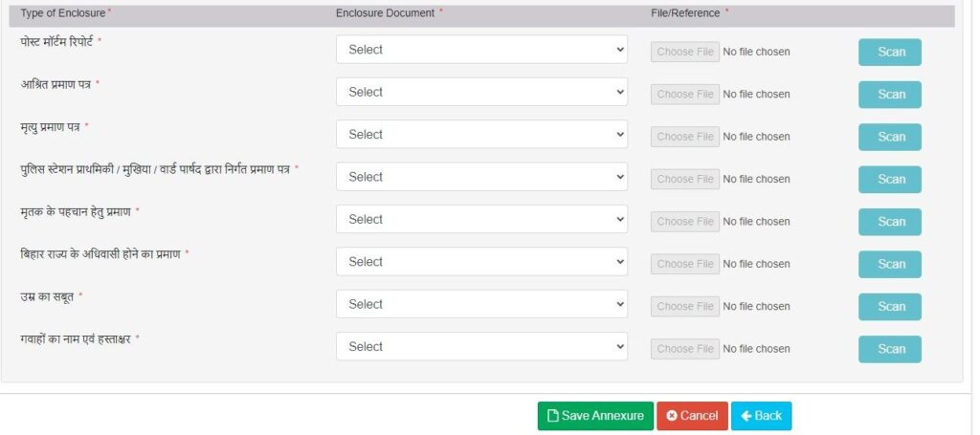Open the मृत्यु प्रमाण पत्र enclosure dropdown
The image size is (980, 435).
click(x=481, y=135)
